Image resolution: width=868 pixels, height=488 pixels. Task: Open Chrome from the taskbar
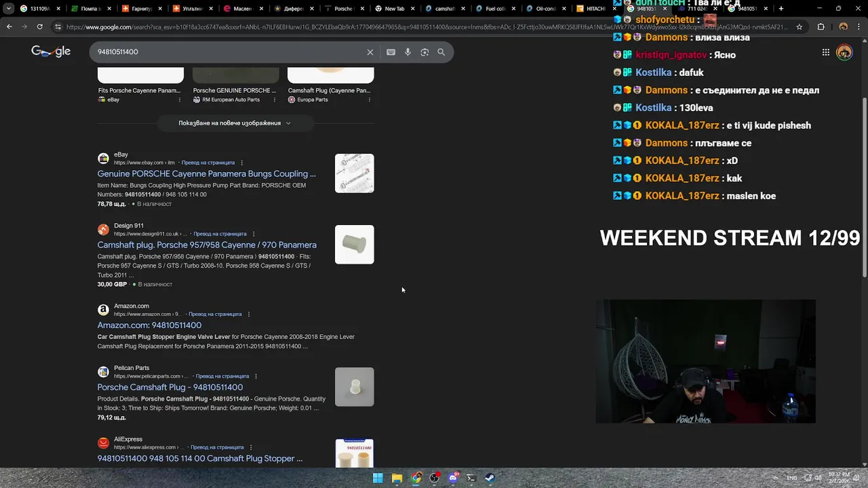[416, 478]
